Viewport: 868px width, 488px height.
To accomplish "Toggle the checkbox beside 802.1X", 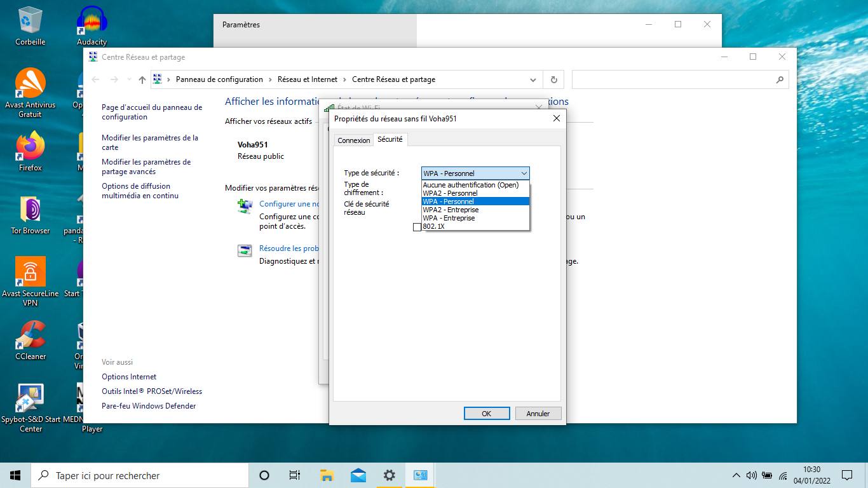I will [x=417, y=227].
